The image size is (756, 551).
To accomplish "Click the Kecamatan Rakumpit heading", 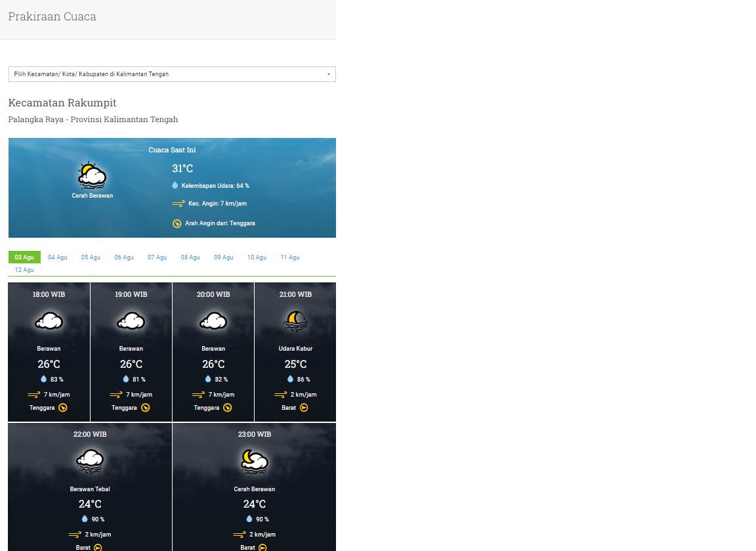I will pos(62,102).
